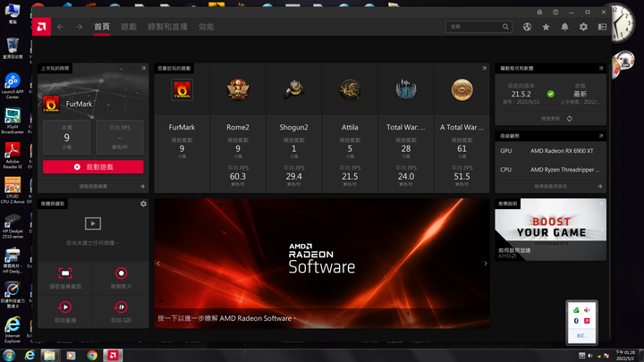Viewport: 644px width, 362px height.
Task: Open the settings gear in top bar
Action: (583, 27)
